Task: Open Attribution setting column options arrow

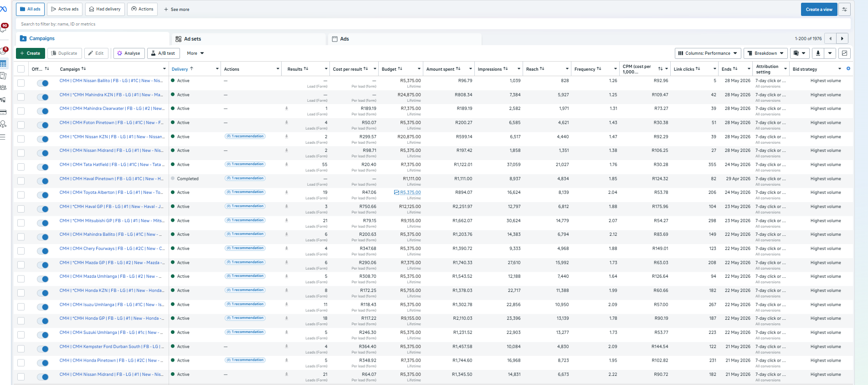Action: 786,69
